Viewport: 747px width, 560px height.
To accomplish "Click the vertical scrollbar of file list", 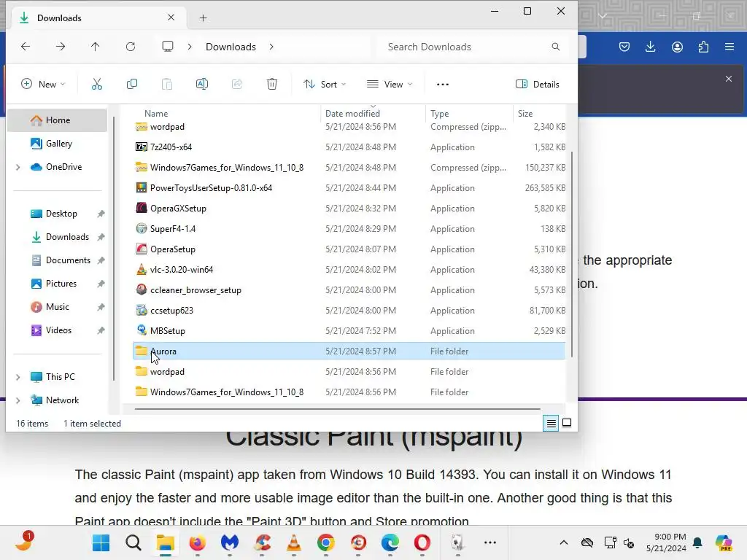I will (571, 254).
